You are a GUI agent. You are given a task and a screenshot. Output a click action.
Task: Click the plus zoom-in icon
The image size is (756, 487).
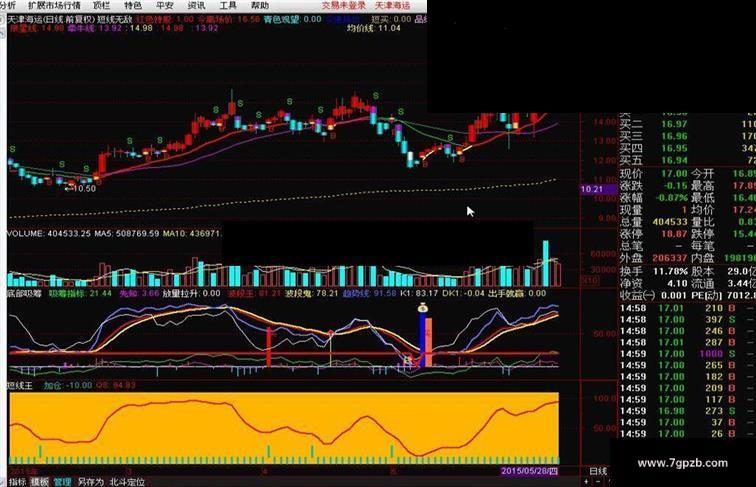click(x=586, y=481)
